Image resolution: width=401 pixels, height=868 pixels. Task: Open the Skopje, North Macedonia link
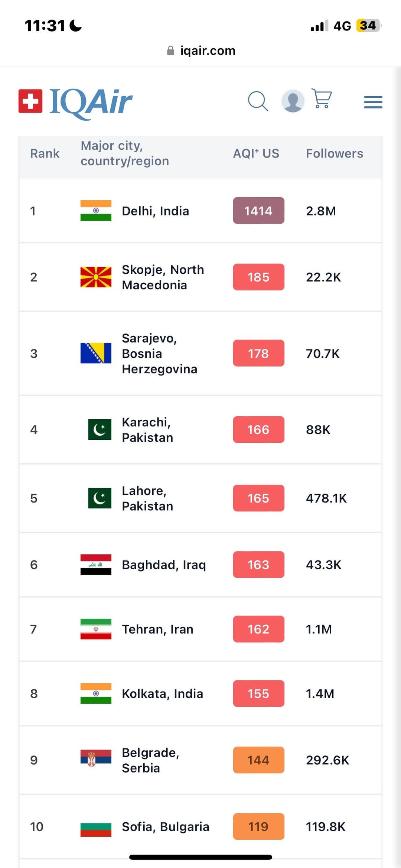point(163,277)
